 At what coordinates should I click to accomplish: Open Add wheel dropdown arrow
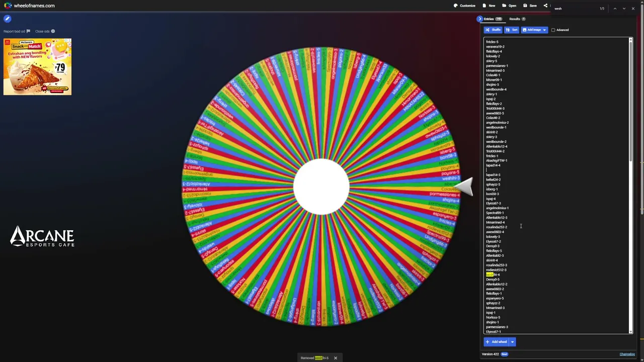tap(512, 342)
